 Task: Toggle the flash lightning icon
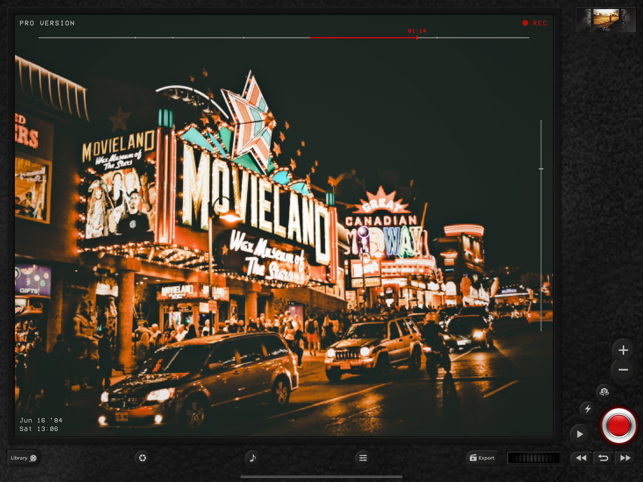[588, 409]
